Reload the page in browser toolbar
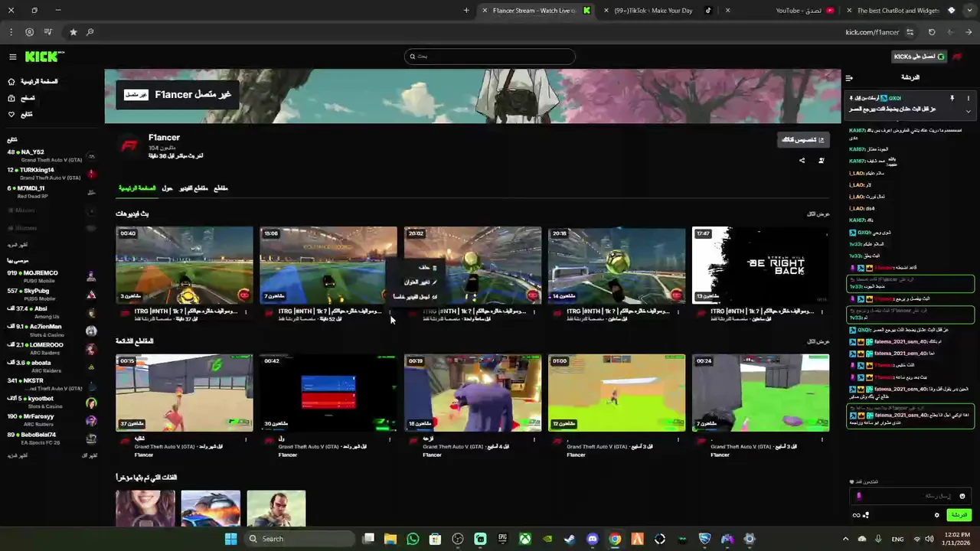The image size is (980, 551). point(932,32)
